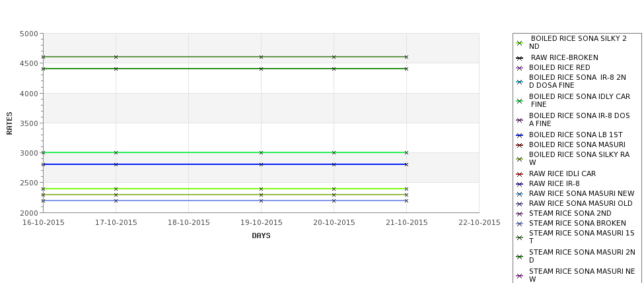Click the RAW RICE IR-8 legend marker
Image resolution: width=644 pixels, height=283 pixels.
coord(520,184)
